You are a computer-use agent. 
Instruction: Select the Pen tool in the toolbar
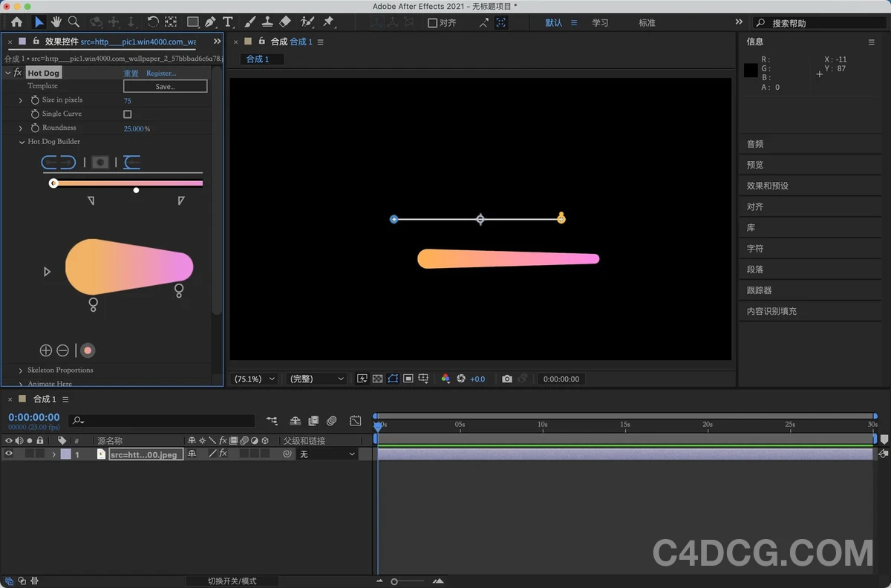(211, 22)
